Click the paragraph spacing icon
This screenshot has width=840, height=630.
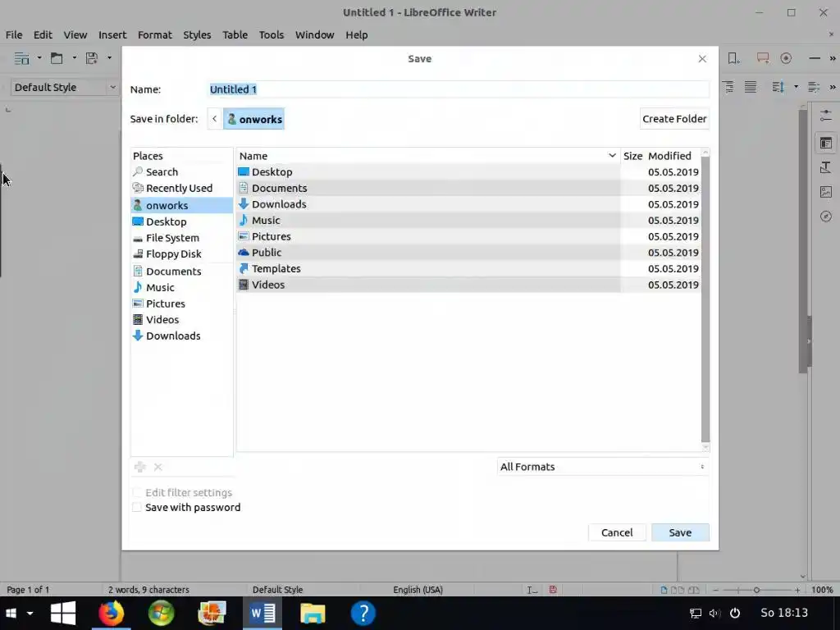814,87
